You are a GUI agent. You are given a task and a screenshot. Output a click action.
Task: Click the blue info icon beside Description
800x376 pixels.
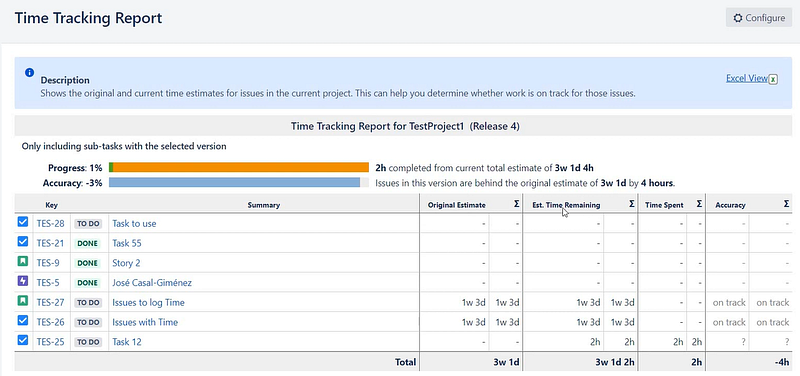[30, 72]
